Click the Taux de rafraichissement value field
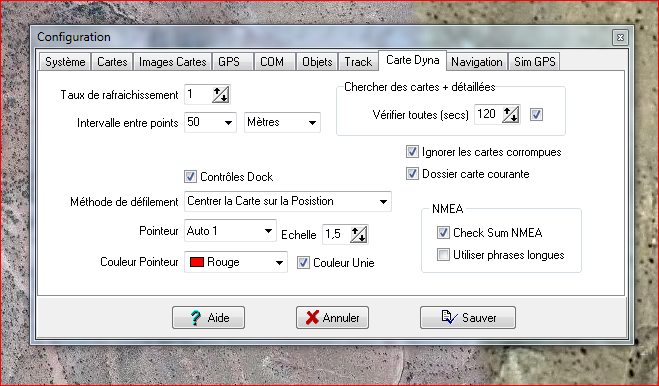Screen dimensions: 659x386 [198, 95]
